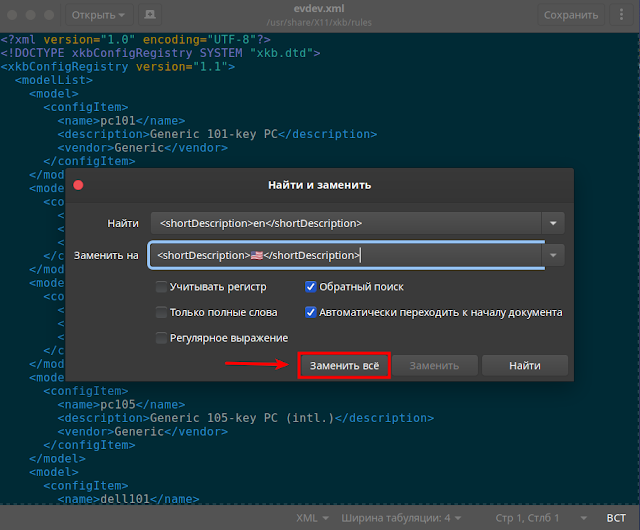This screenshot has height=530, width=640.
Task: Open the Ширина табуляции selector
Action: click(x=401, y=518)
